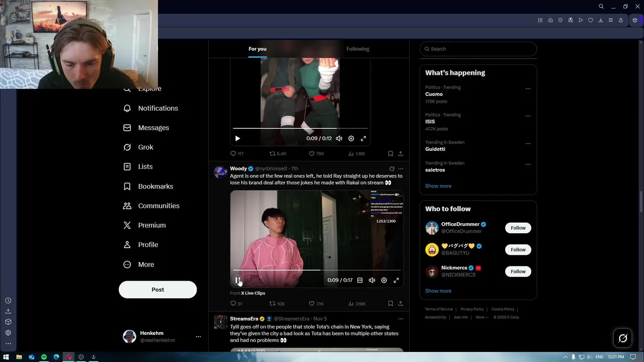Open playback settings on Woody's video
Viewport: 644px width, 362px height.
pos(384,281)
